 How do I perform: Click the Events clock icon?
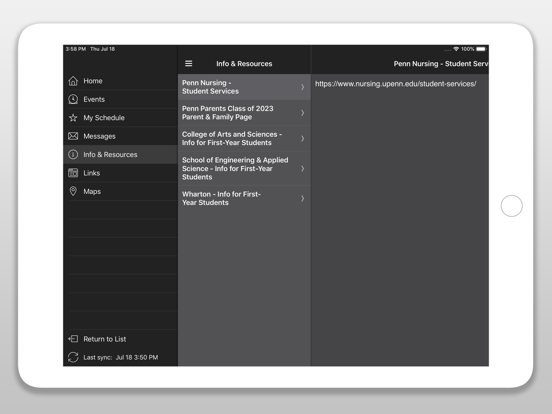tap(73, 99)
